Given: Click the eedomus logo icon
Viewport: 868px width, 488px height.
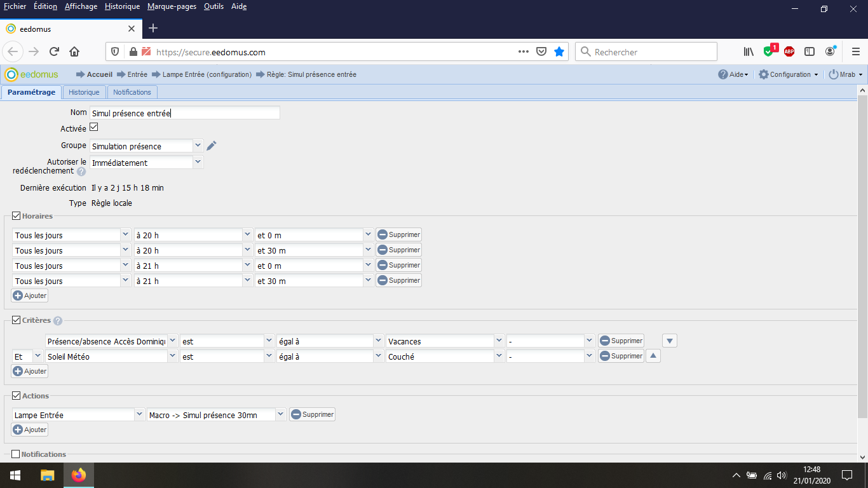Looking at the screenshot, I should pyautogui.click(x=11, y=74).
